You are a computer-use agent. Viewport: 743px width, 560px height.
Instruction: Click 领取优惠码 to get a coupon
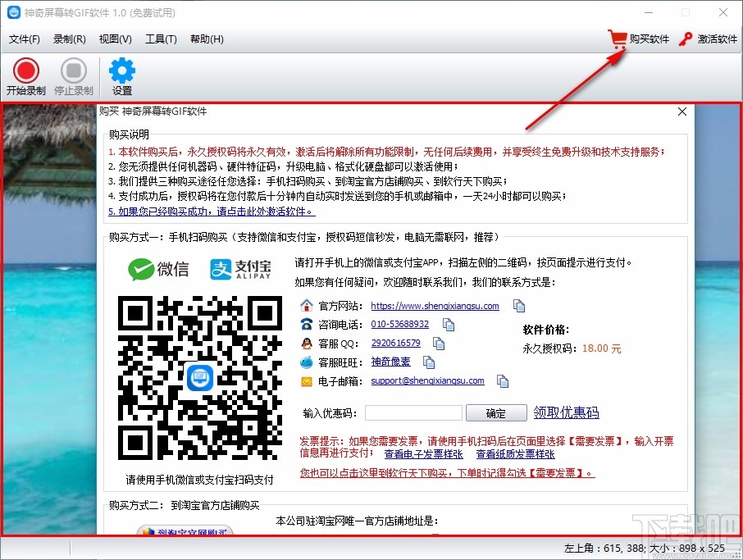566,412
